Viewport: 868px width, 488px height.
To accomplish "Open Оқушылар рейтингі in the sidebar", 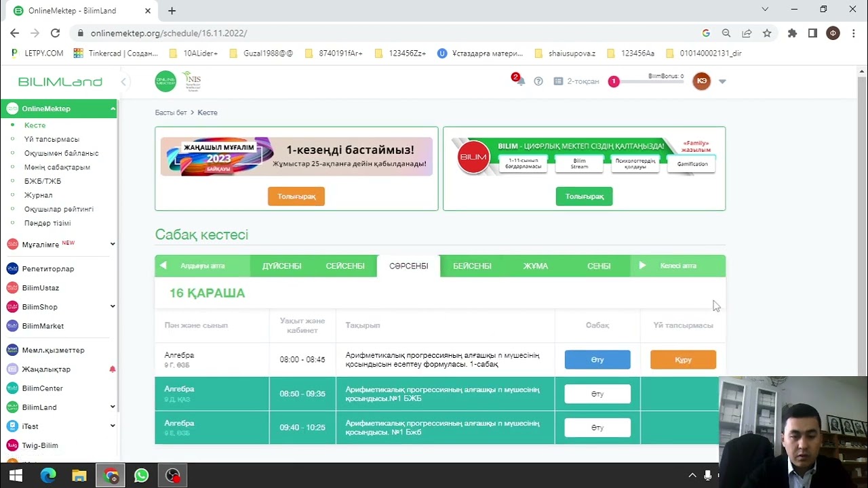I will coord(59,209).
